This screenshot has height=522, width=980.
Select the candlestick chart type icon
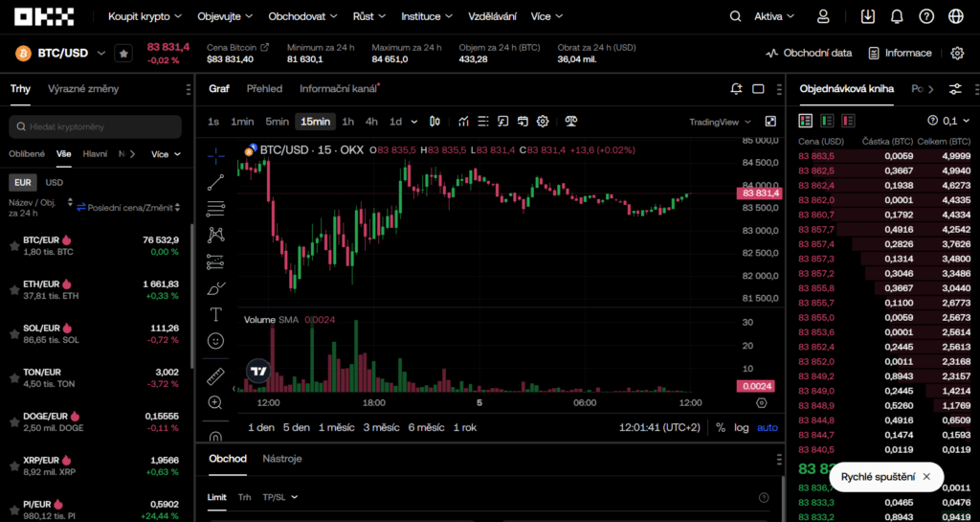pos(435,122)
